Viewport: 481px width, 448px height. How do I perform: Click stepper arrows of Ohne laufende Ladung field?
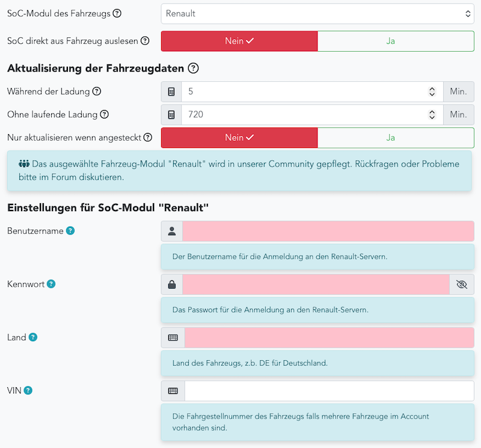(x=432, y=115)
